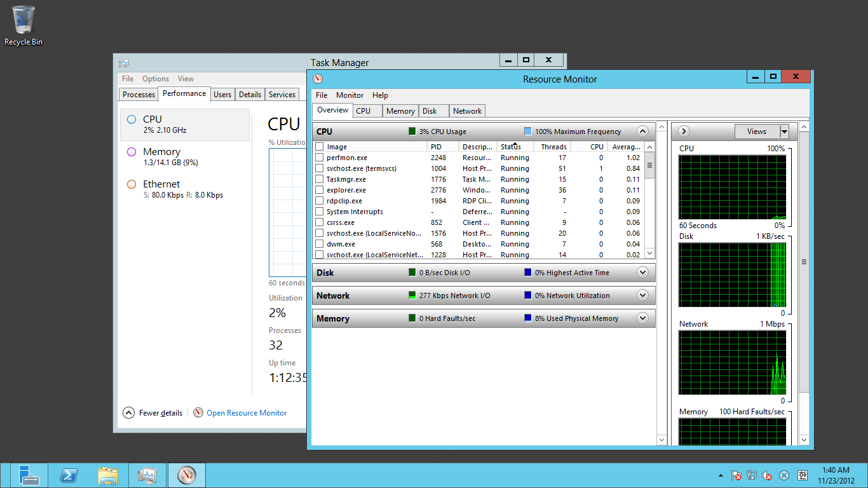
Task: Select Memory in Task Manager's performance list
Action: point(185,156)
